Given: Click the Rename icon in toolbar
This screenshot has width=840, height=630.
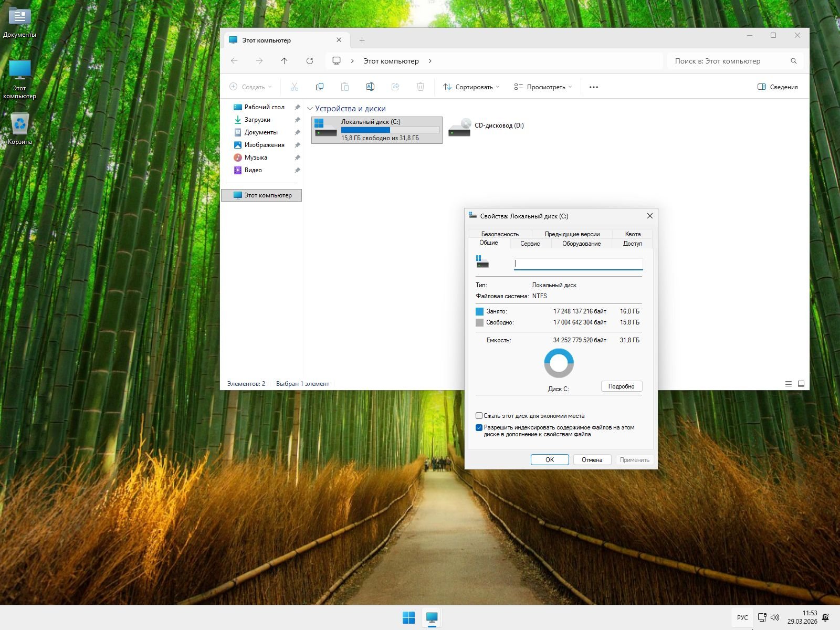Looking at the screenshot, I should tap(370, 87).
